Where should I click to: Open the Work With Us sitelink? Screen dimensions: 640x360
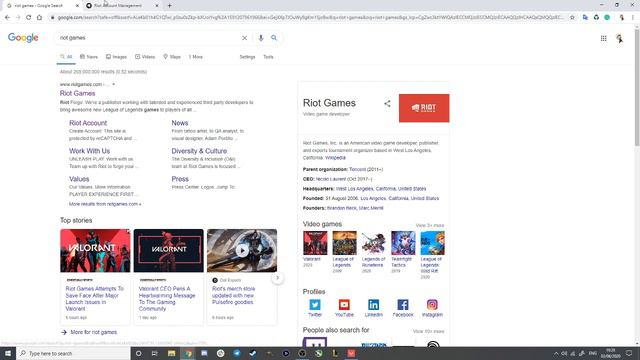pyautogui.click(x=89, y=151)
